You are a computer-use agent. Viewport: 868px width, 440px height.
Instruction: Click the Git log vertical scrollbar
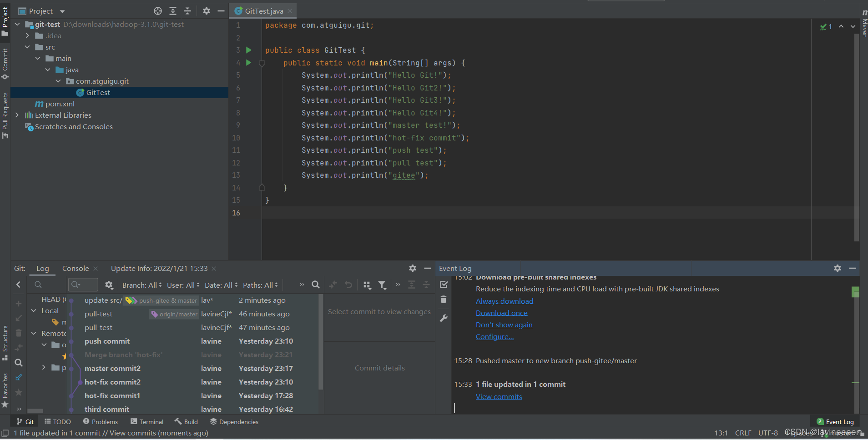(321, 342)
